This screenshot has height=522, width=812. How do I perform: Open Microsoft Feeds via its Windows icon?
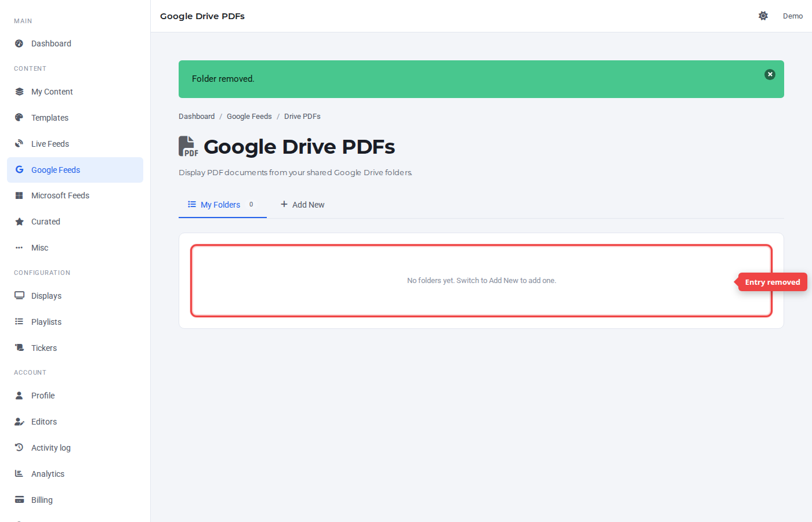click(19, 195)
